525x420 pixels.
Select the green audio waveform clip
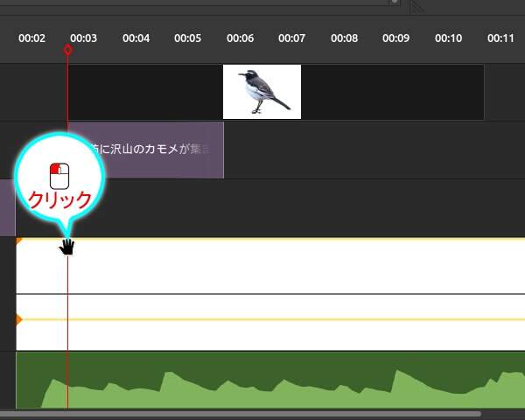tap(270, 380)
